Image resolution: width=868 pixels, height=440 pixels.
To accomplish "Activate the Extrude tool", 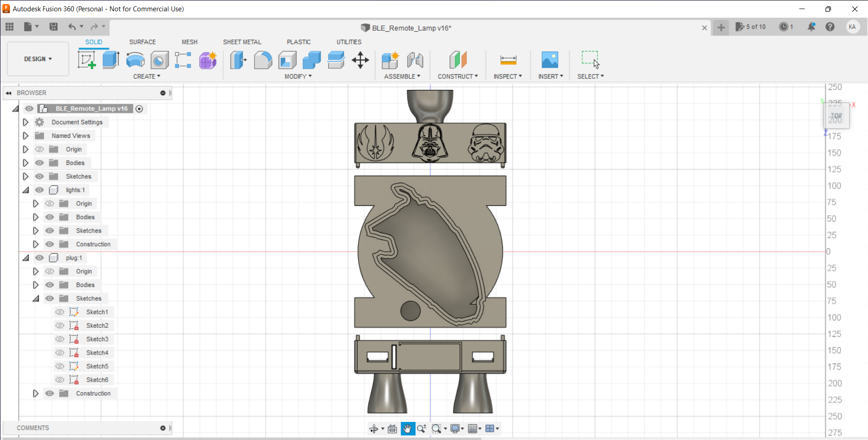I will pos(111,60).
